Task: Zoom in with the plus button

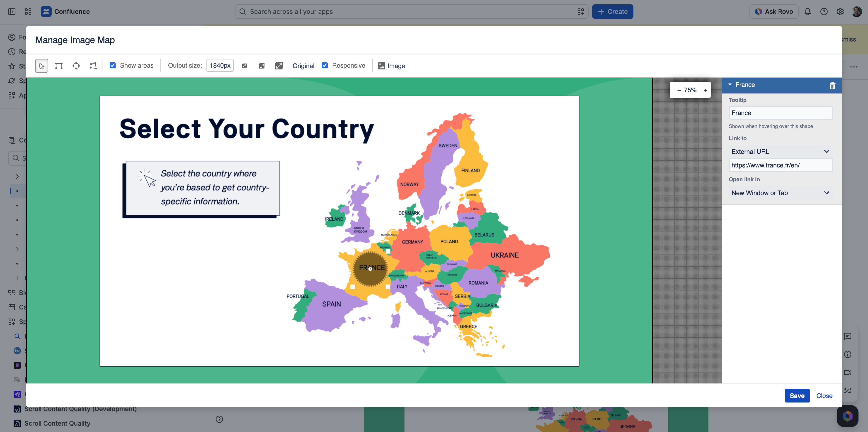Action: (705, 90)
